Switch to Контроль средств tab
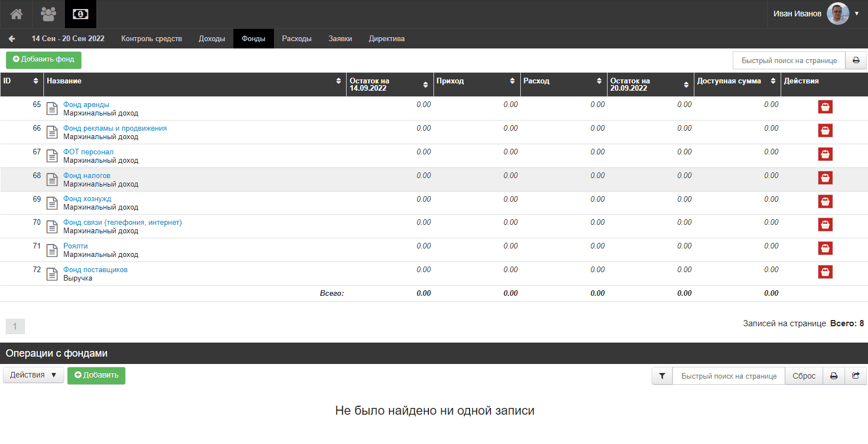This screenshot has width=868, height=444. point(152,39)
